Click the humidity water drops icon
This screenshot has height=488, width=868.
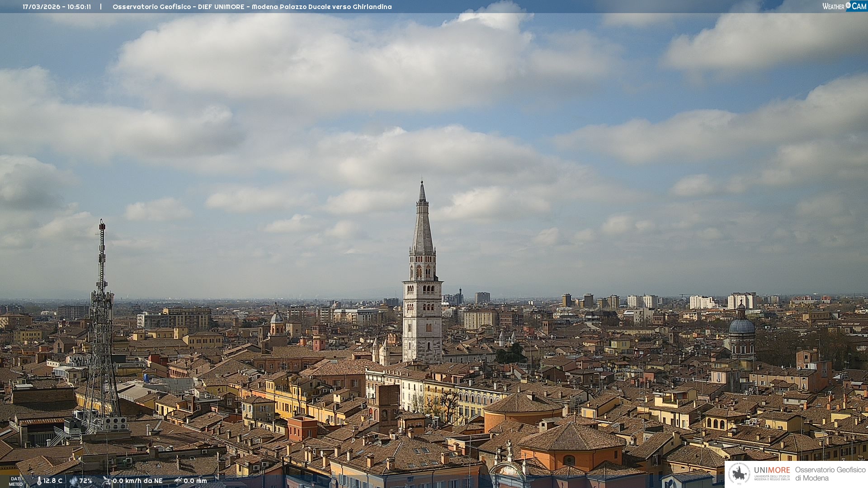tap(73, 481)
